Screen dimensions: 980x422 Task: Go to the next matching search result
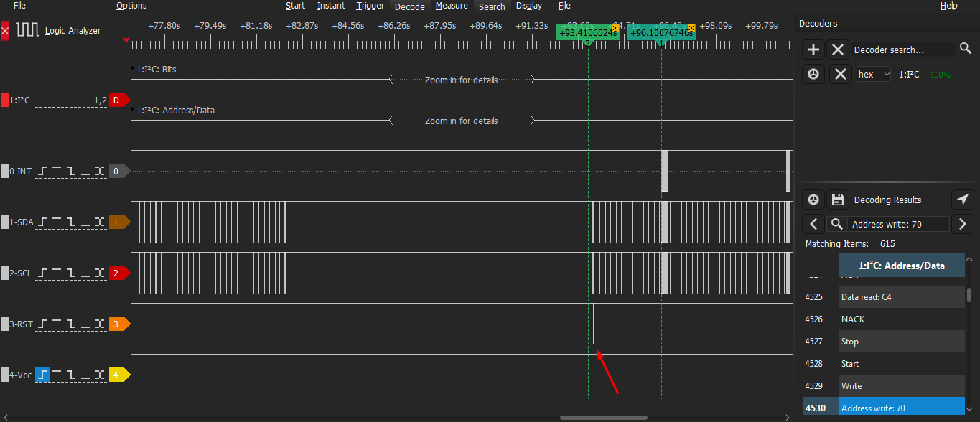click(962, 225)
